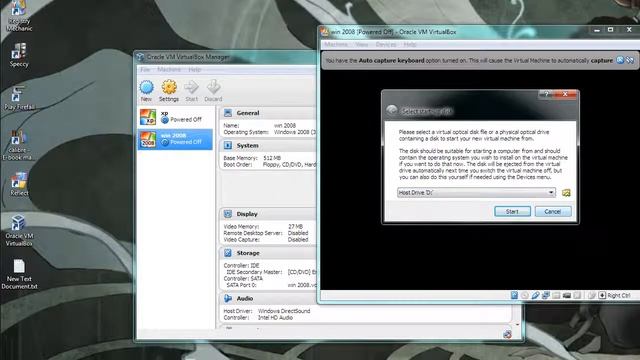Click the Intel HD Audio controller text

point(275,318)
